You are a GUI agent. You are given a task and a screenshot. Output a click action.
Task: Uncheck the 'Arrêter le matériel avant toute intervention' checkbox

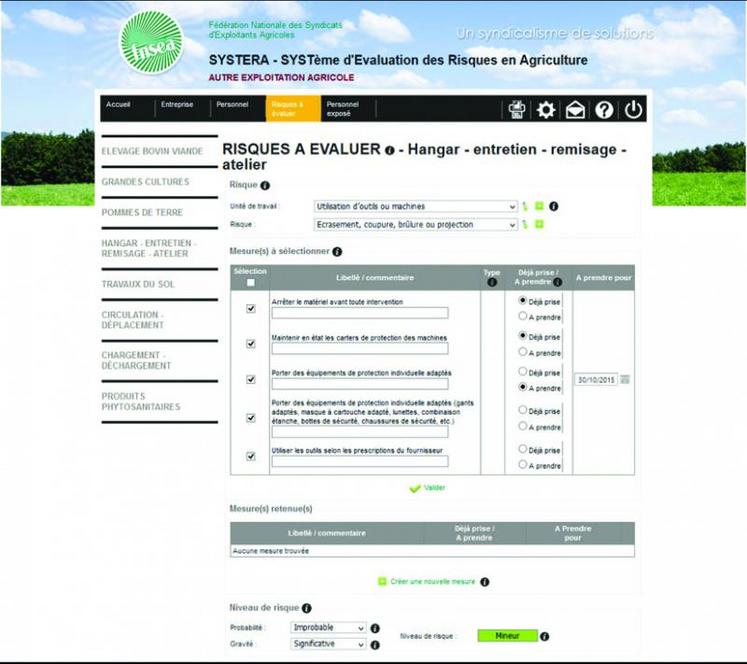point(251,308)
